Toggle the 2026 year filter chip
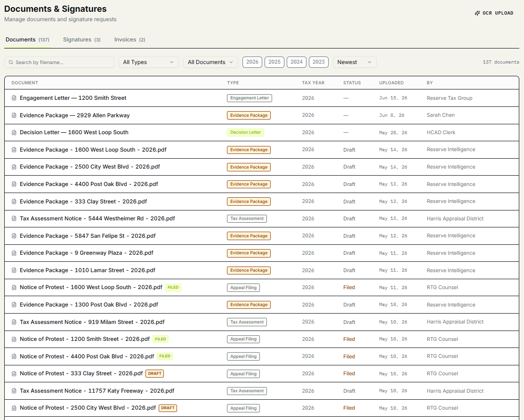 [252, 62]
